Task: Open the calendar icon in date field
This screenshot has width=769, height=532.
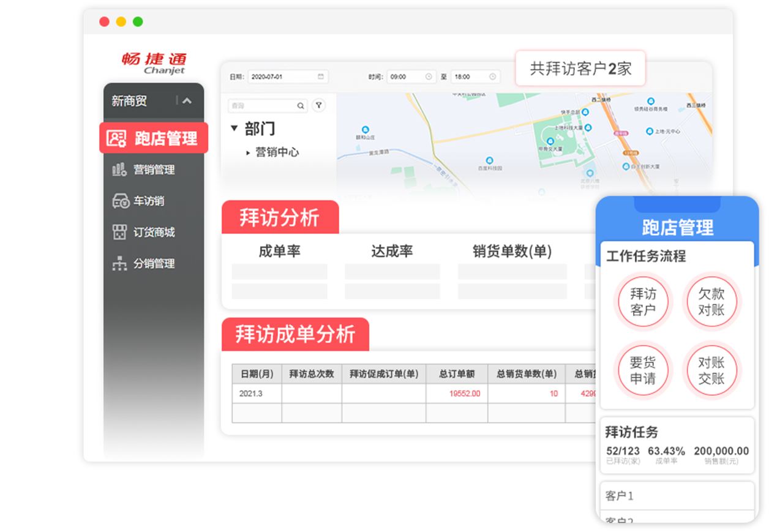Action: click(321, 77)
